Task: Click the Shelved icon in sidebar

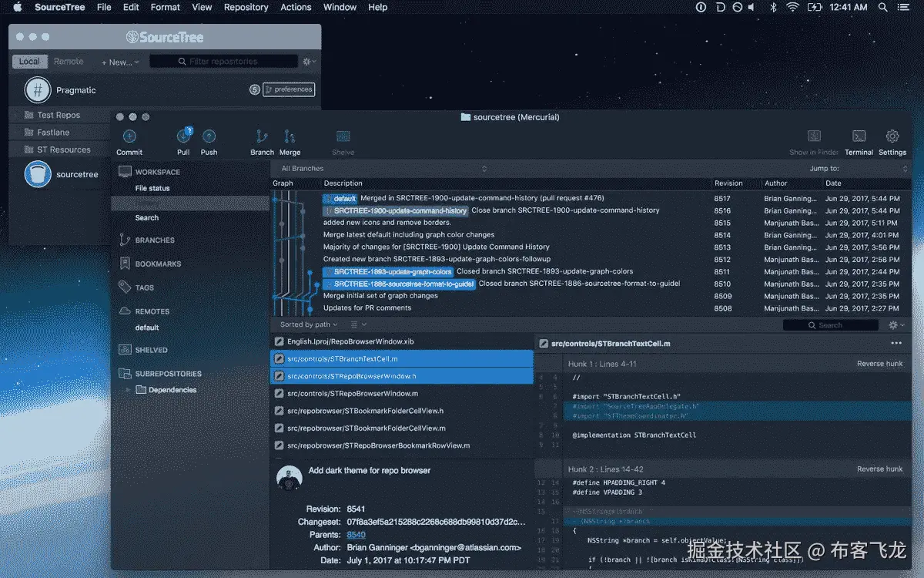Action: coord(125,350)
